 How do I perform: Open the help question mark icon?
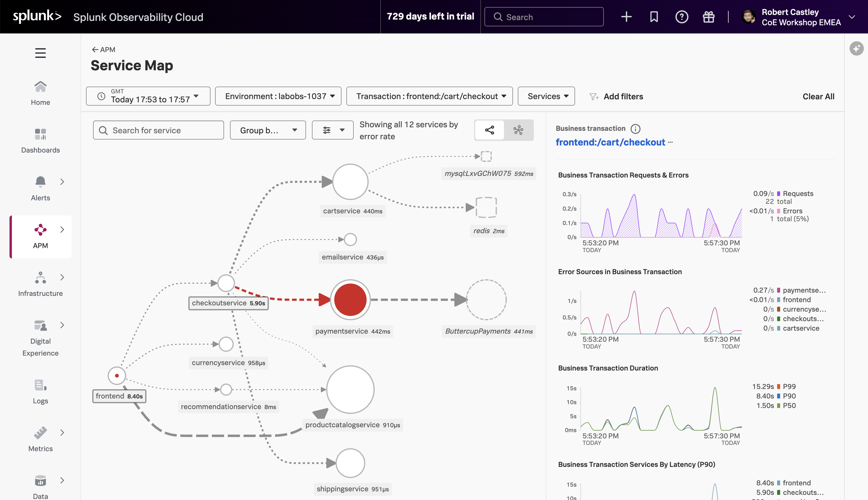(681, 17)
